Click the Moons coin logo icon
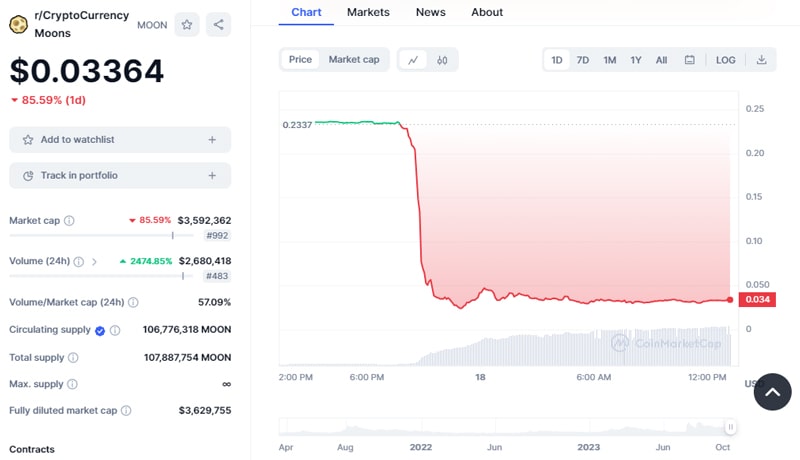The image size is (800, 460). (19, 24)
